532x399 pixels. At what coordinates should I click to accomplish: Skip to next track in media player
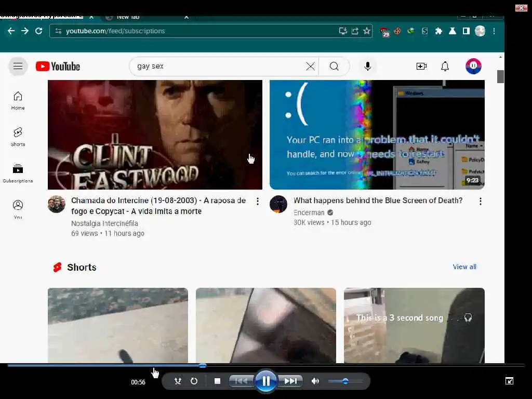pos(290,381)
